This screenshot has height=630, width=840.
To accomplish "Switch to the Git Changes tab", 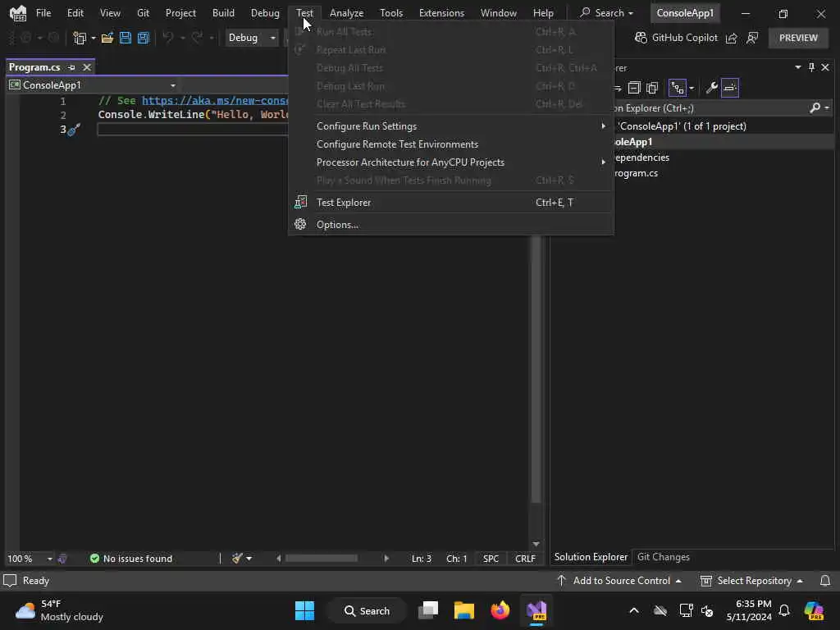I will coord(663,557).
